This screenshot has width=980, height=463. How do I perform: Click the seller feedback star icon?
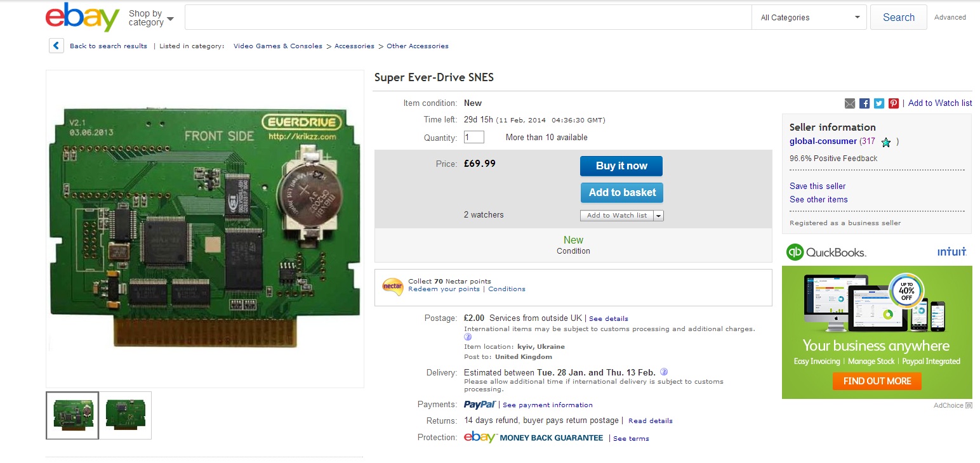(x=886, y=143)
